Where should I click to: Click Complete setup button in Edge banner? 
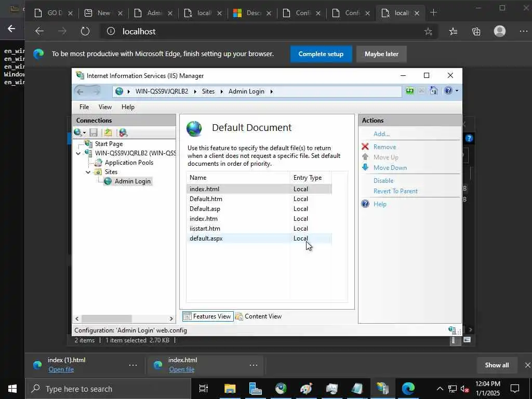321,54
